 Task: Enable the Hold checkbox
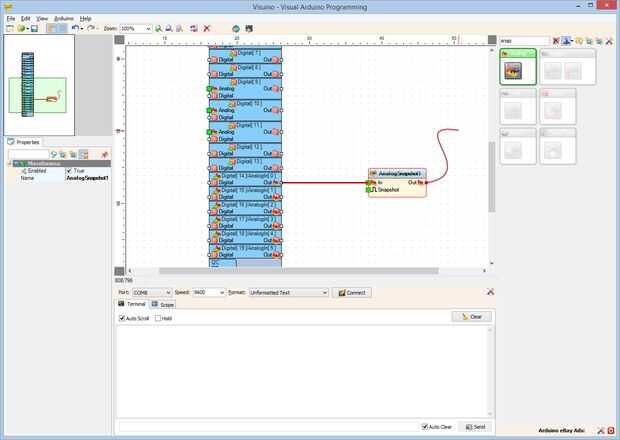point(158,318)
